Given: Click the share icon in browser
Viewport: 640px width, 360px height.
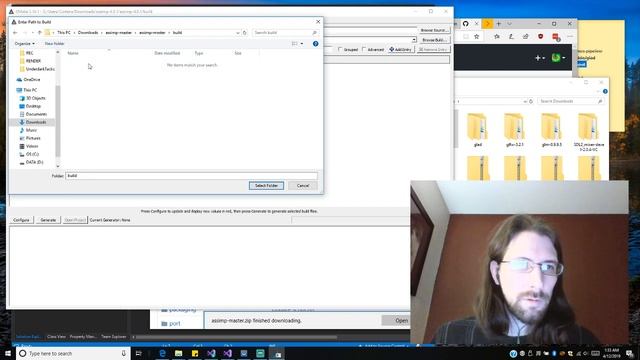Looking at the screenshot, I should [526, 37].
